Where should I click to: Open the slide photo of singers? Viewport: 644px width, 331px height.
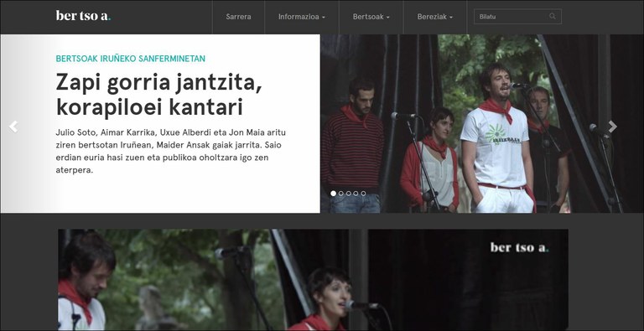pyautogui.click(x=482, y=123)
